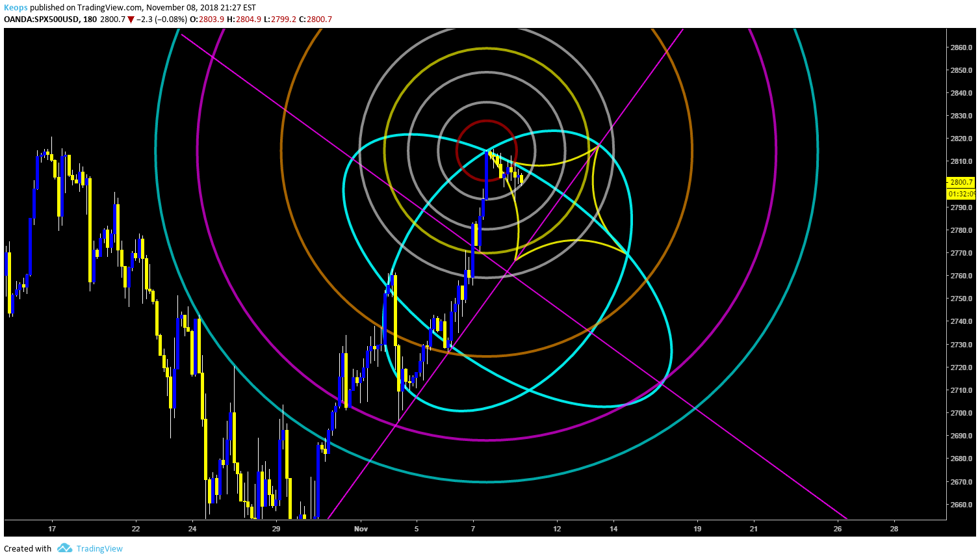Click the 2700.0 price axis label

coord(961,413)
